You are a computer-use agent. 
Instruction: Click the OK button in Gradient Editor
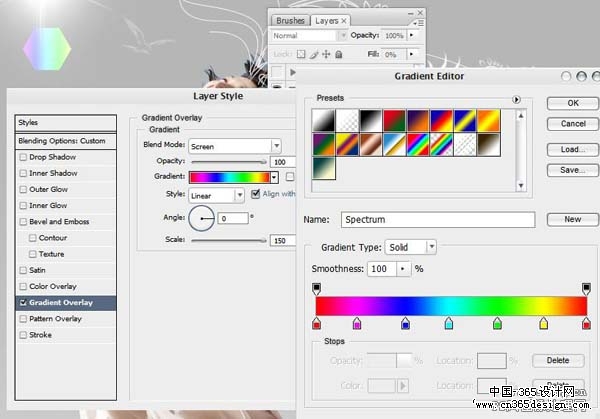pyautogui.click(x=572, y=103)
